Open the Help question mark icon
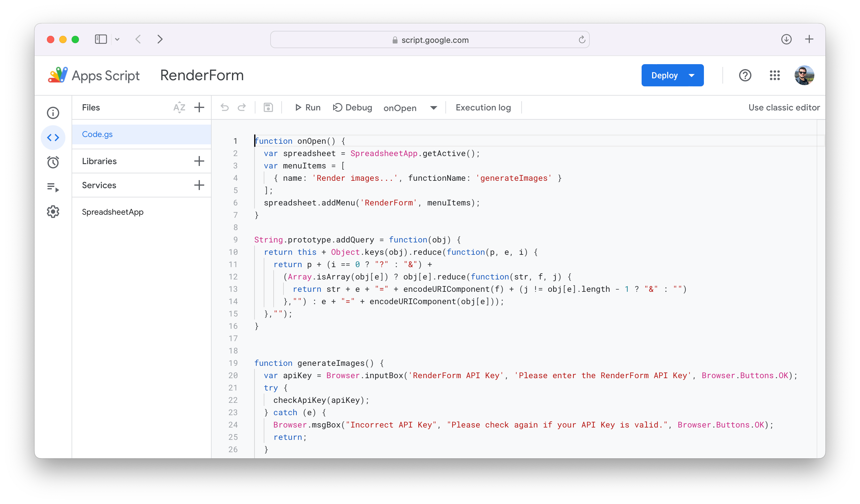 [745, 75]
